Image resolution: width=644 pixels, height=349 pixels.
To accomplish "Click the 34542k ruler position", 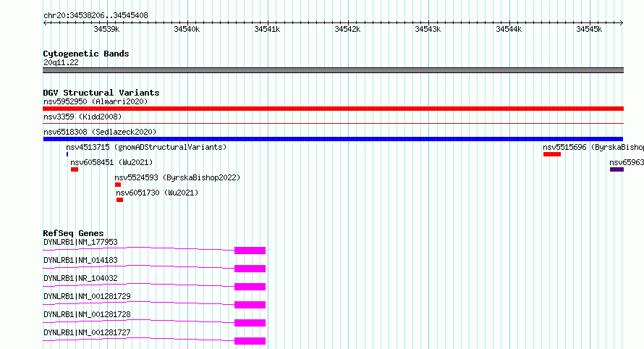I will [347, 29].
